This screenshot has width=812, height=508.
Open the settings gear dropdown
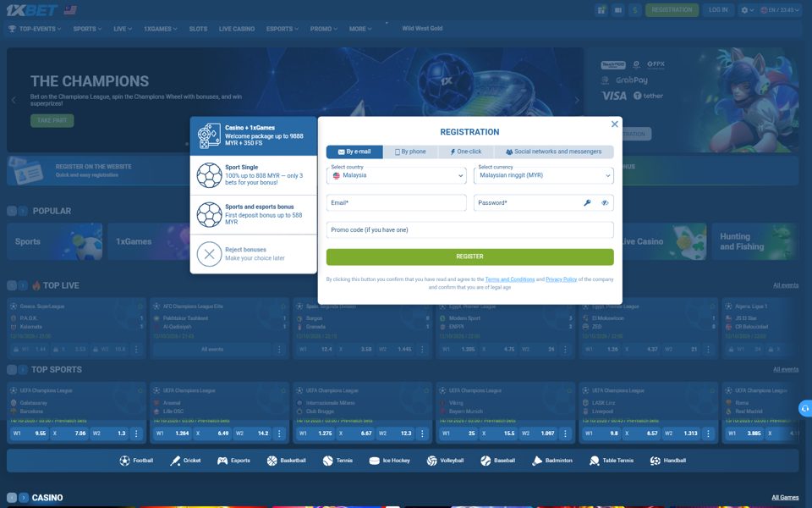point(747,10)
